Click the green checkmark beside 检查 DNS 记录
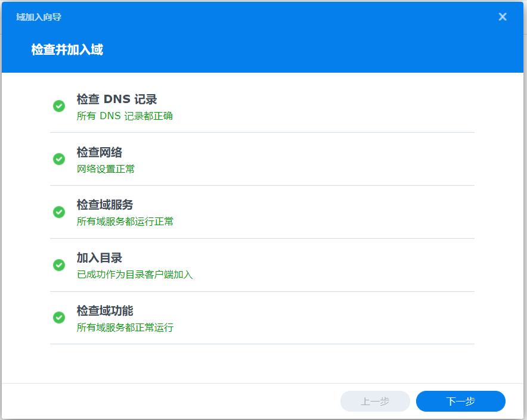Screen dimensions: 527x420 [x=59, y=106]
